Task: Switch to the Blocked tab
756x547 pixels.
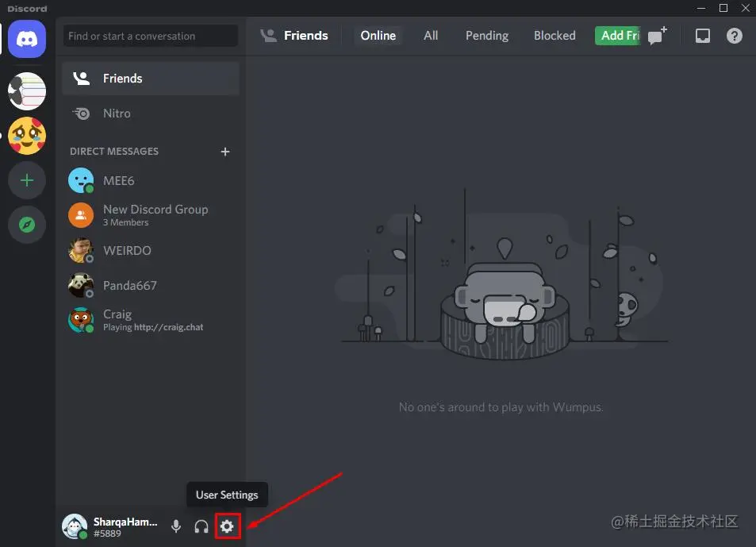Action: click(x=555, y=36)
